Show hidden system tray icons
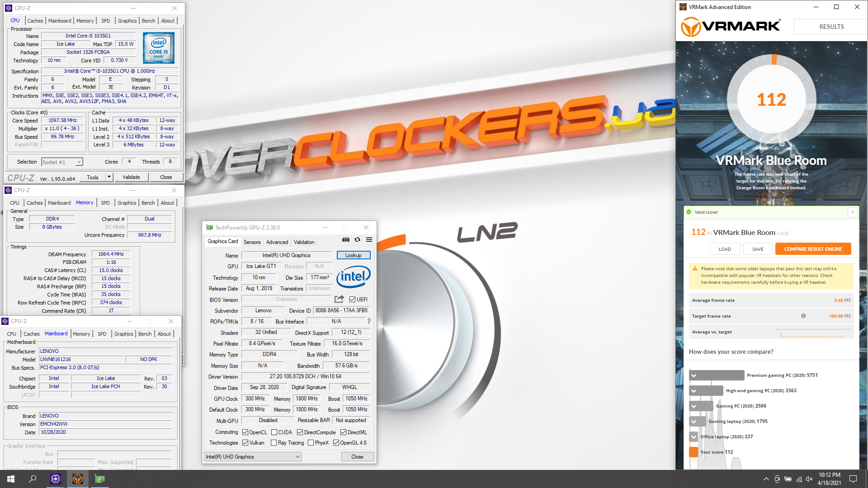868x488 pixels. (x=766, y=479)
